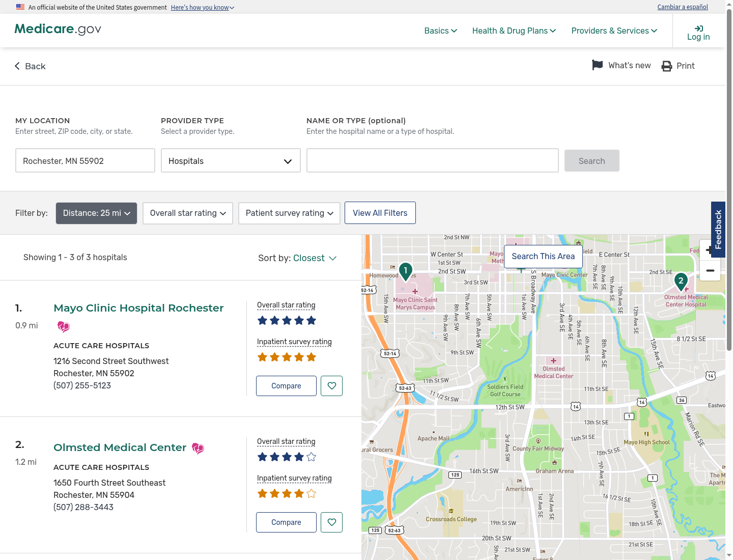The width and height of the screenshot is (733, 560).
Task: Click the US flag icon in banner
Action: click(x=20, y=7)
